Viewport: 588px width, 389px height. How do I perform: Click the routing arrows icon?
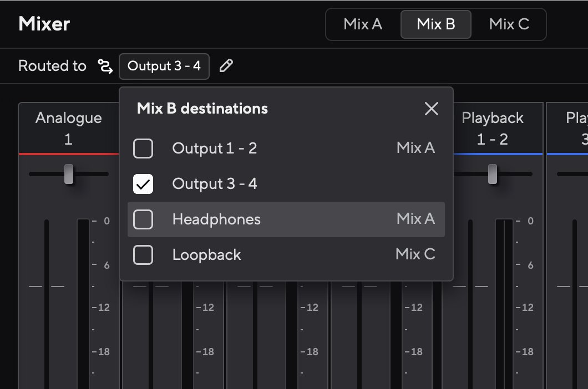pyautogui.click(x=105, y=66)
